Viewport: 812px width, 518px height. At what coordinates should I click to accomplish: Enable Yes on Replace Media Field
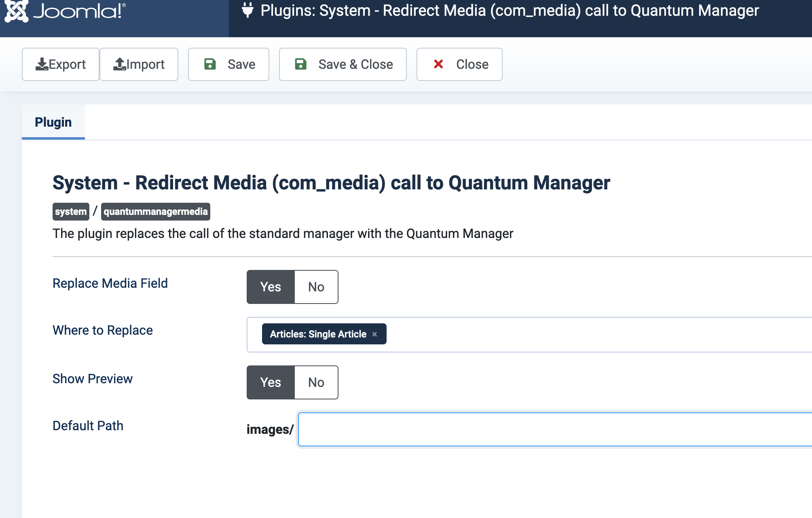point(270,287)
